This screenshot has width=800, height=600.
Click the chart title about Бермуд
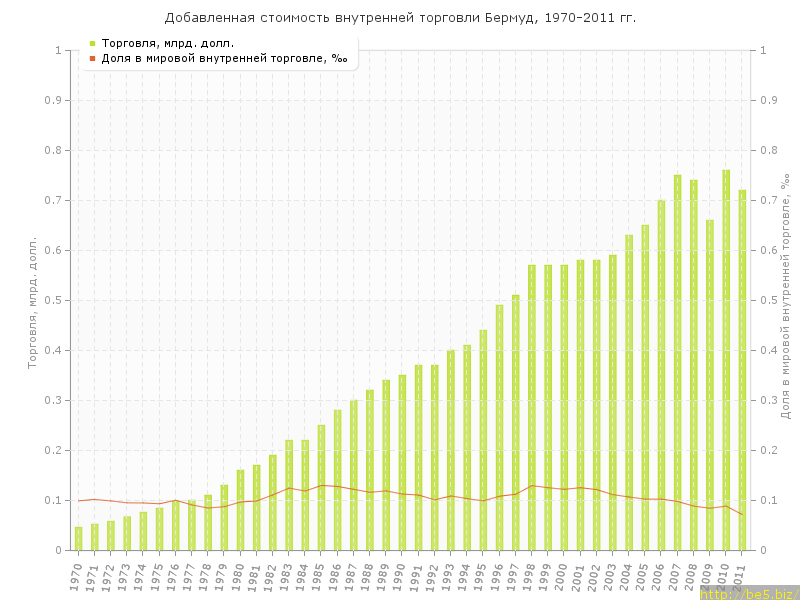(400, 18)
